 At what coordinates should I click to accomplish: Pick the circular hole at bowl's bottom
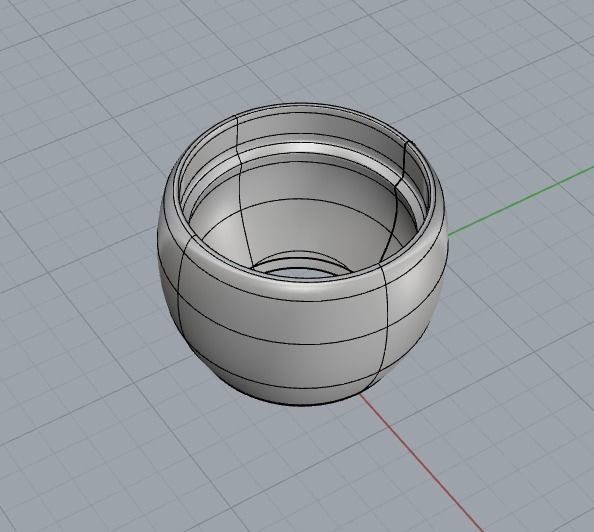(x=302, y=272)
